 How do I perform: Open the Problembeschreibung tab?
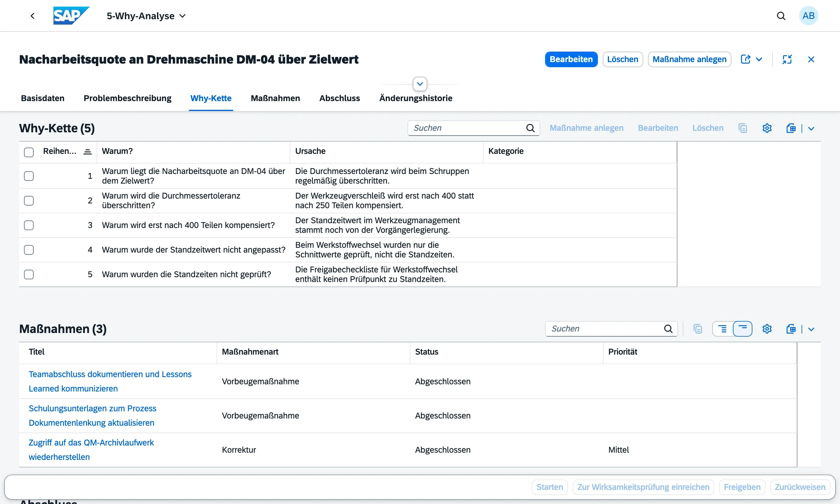pyautogui.click(x=127, y=98)
